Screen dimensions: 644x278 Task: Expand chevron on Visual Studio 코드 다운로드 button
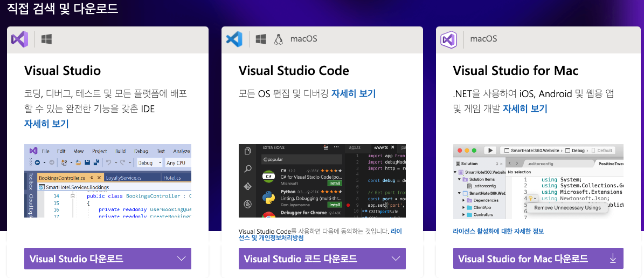[396, 259]
